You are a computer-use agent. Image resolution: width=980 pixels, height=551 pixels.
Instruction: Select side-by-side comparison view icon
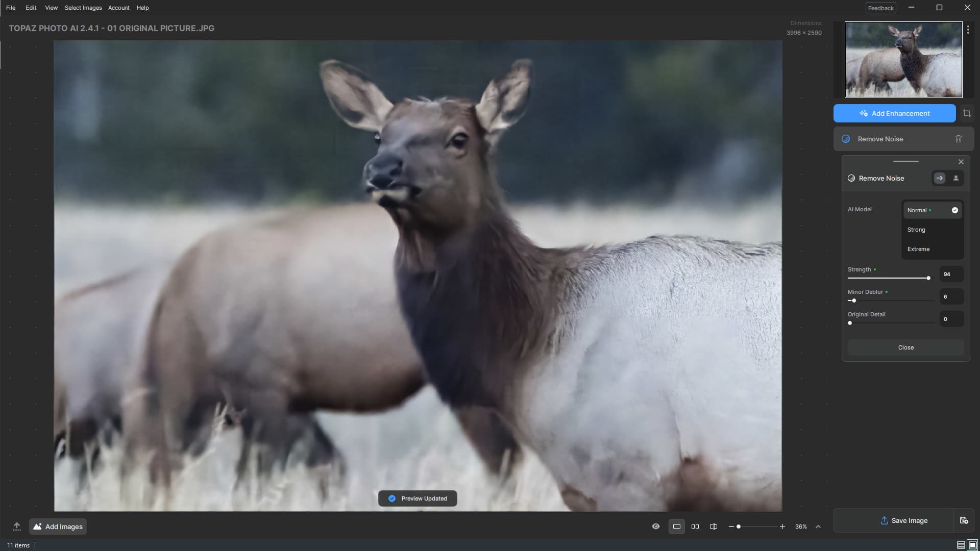(x=695, y=527)
